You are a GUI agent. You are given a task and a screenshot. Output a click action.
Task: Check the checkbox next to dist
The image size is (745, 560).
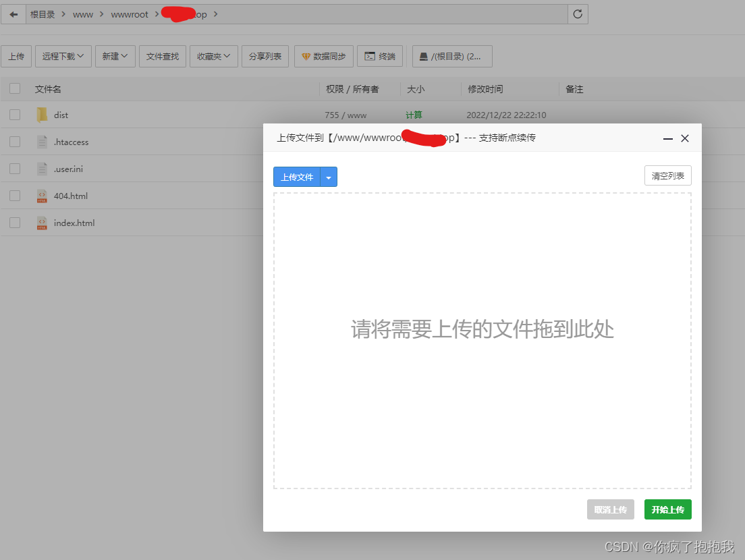pyautogui.click(x=14, y=115)
